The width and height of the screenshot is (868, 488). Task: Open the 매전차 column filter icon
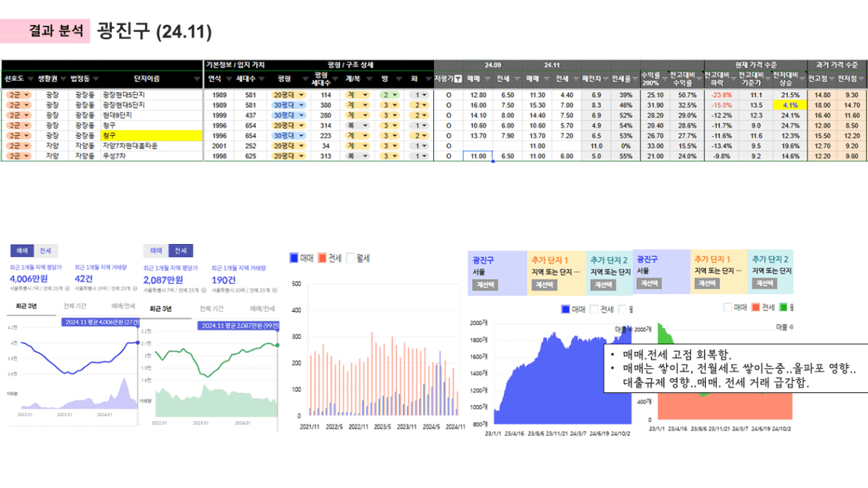click(x=605, y=78)
